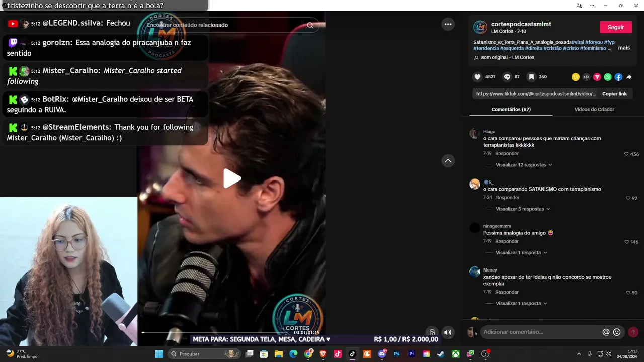The width and height of the screenshot is (644, 362).
Task: Open Brave browser from the taskbar
Action: (323, 354)
